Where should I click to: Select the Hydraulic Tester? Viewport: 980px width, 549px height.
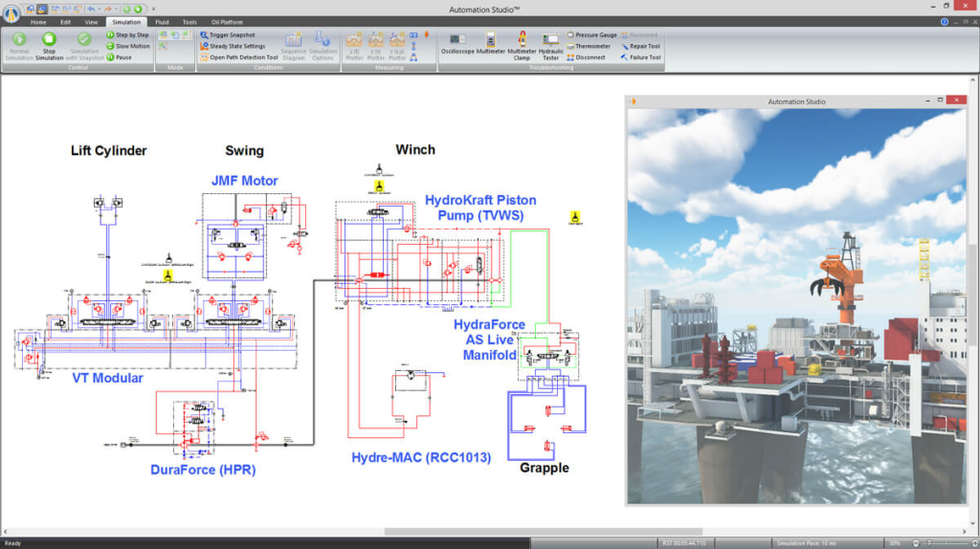point(550,47)
